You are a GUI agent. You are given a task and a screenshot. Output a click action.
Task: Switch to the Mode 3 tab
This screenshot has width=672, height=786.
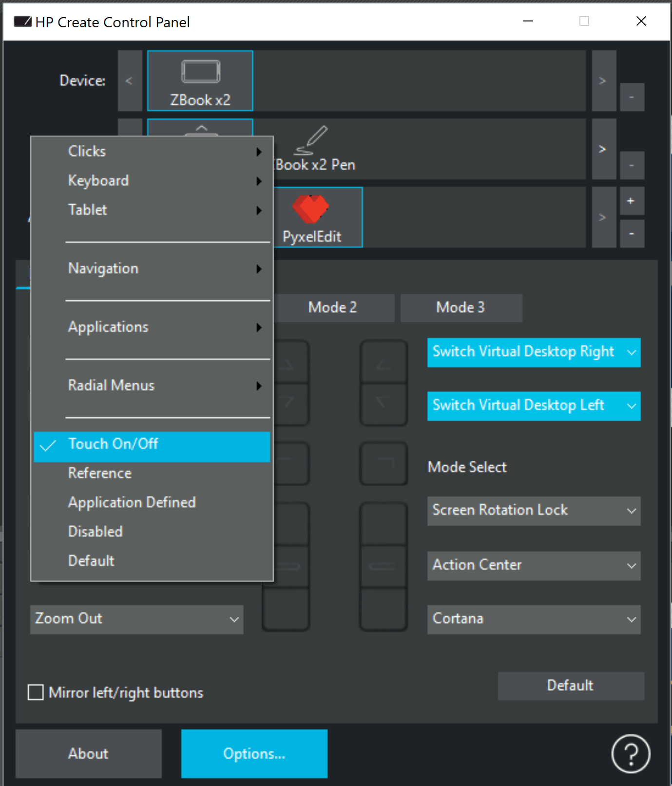pos(461,308)
